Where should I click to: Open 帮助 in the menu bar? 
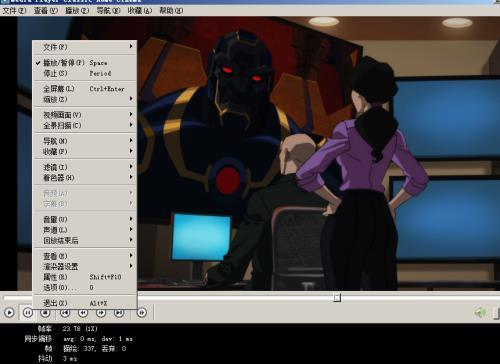click(x=171, y=11)
